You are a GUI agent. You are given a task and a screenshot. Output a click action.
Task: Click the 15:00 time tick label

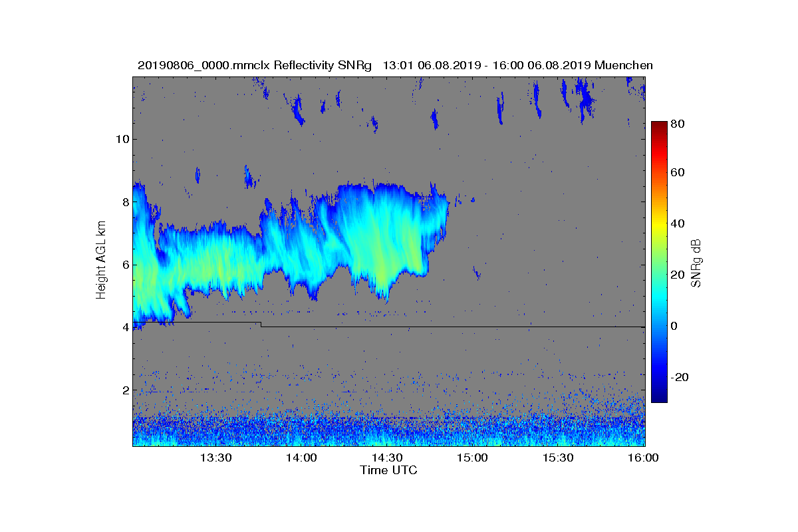[473, 458]
